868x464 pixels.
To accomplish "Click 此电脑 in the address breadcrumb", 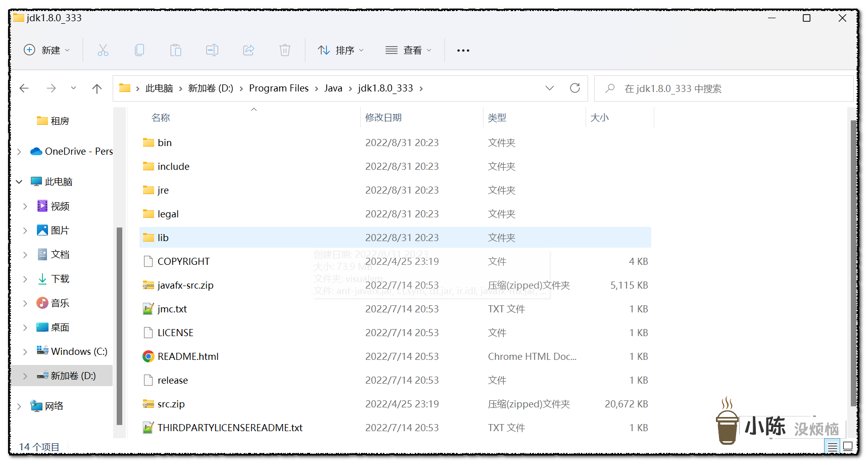I will coord(159,88).
